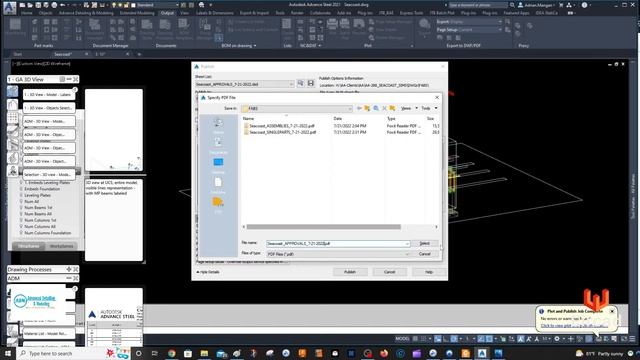Toggle Num Columns Foundation query bulb
The width and height of the screenshot is (640, 360).
[x=21, y=233]
